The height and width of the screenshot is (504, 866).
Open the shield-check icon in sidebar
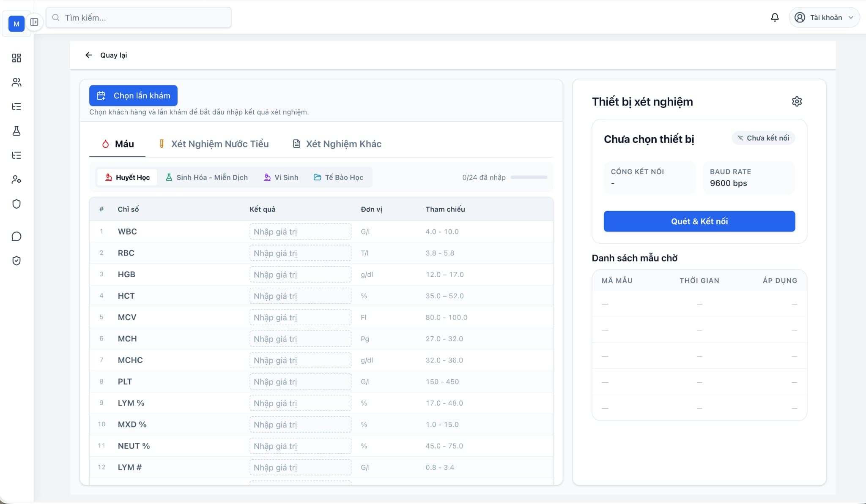16,261
